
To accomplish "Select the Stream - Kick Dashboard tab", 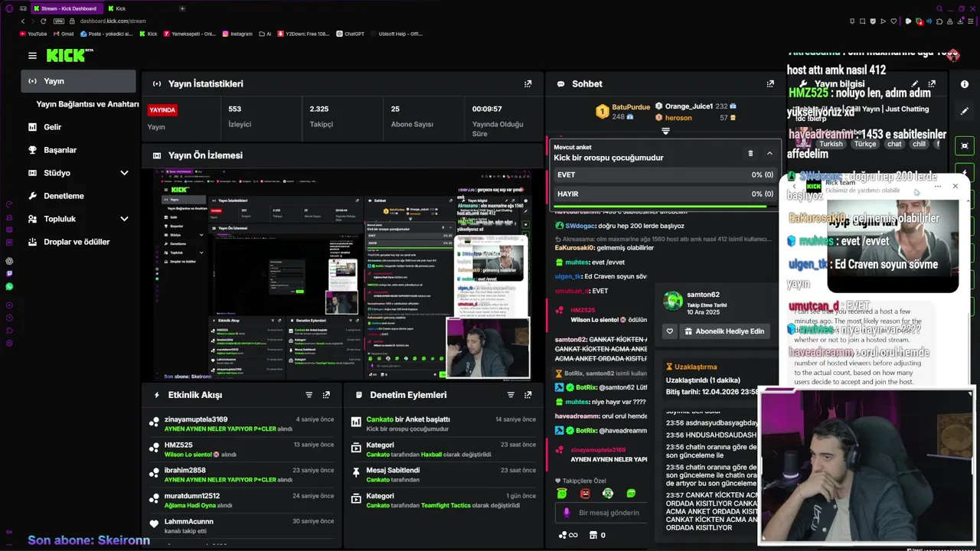I will pyautogui.click(x=67, y=8).
